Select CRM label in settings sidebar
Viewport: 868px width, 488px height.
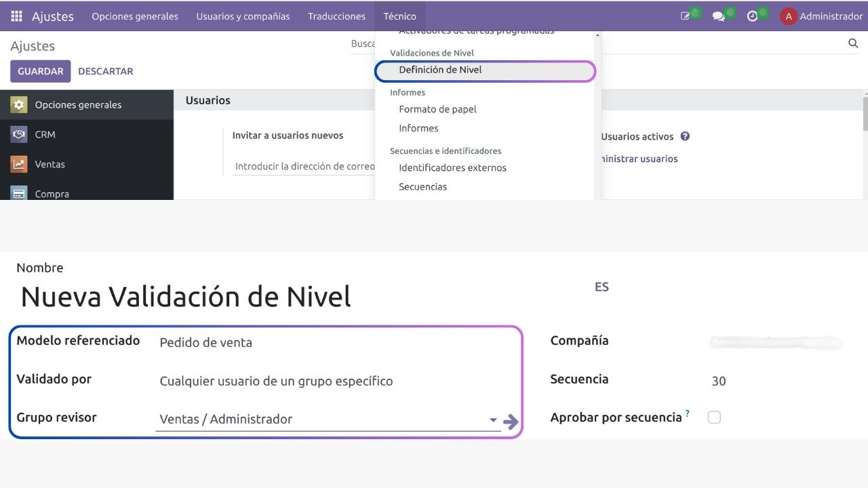(45, 134)
